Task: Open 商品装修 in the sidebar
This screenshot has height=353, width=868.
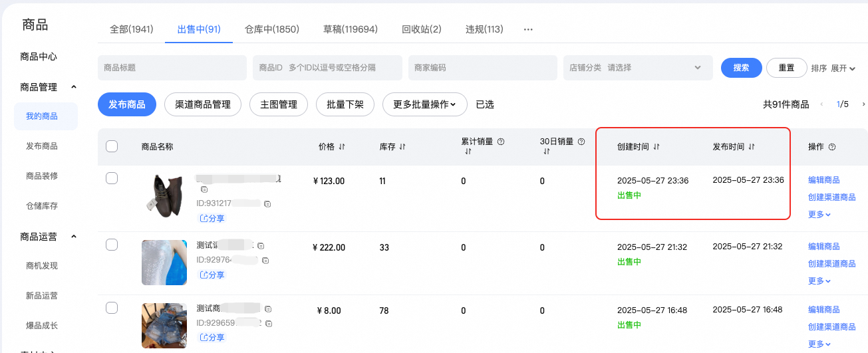Action: [x=42, y=176]
